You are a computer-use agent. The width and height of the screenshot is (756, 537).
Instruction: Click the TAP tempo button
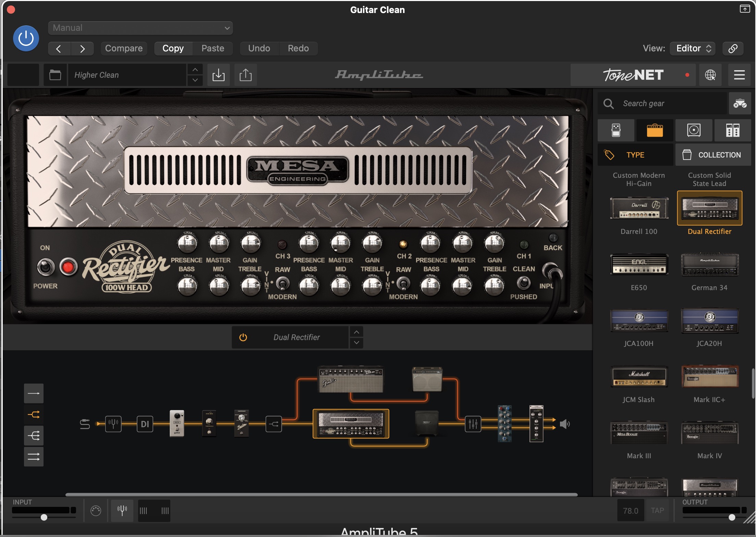657,511
